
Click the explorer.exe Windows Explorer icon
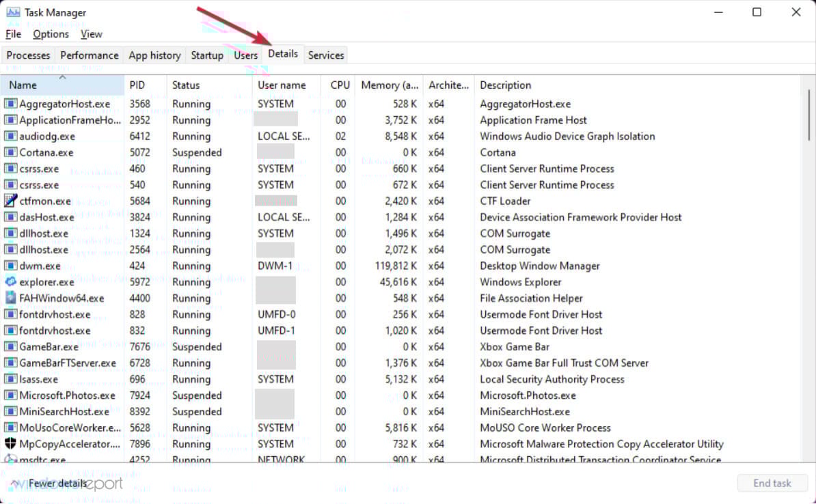8,282
